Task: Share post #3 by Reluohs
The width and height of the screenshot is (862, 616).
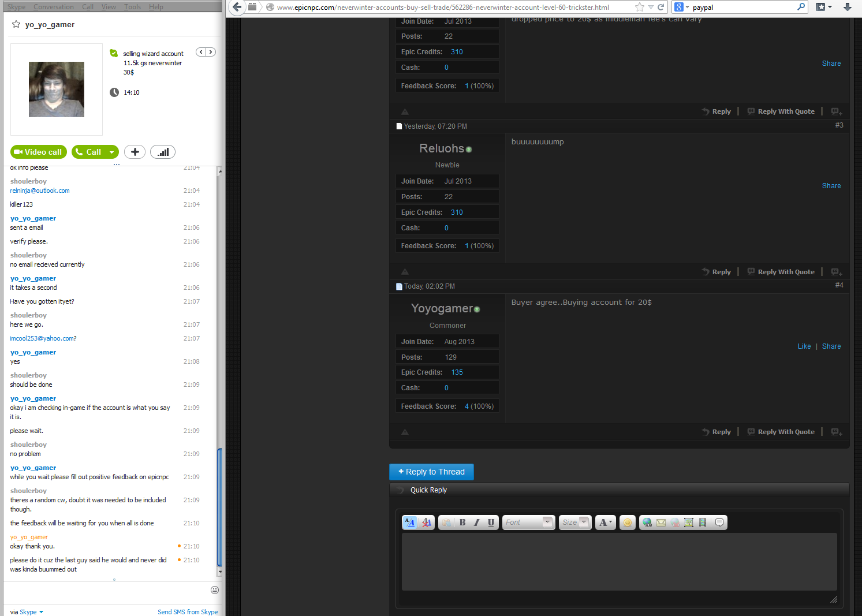Action: tap(831, 186)
